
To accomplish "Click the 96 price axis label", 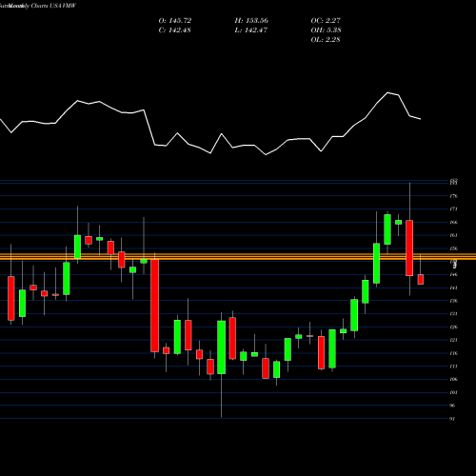I will point(452,406).
